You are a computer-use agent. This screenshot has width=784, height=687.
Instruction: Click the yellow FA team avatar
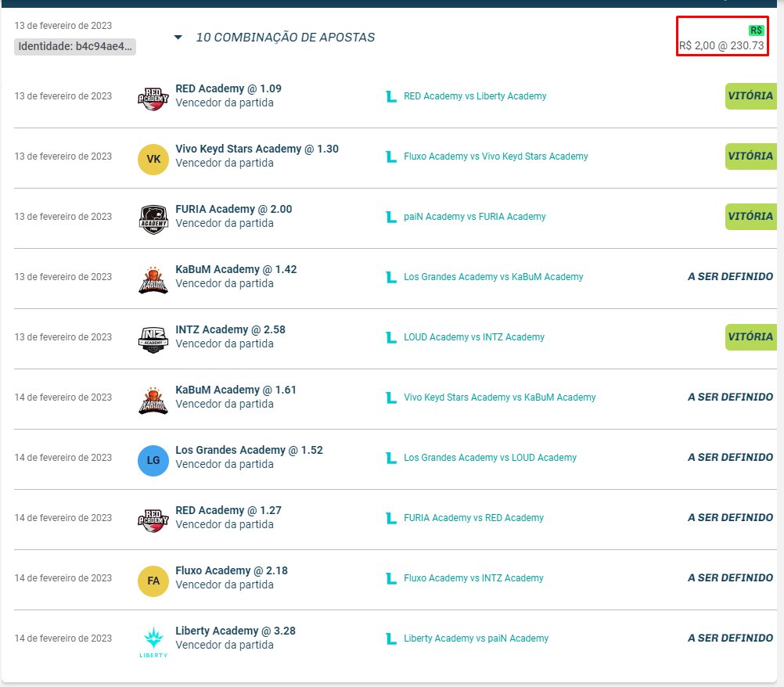[x=153, y=581]
